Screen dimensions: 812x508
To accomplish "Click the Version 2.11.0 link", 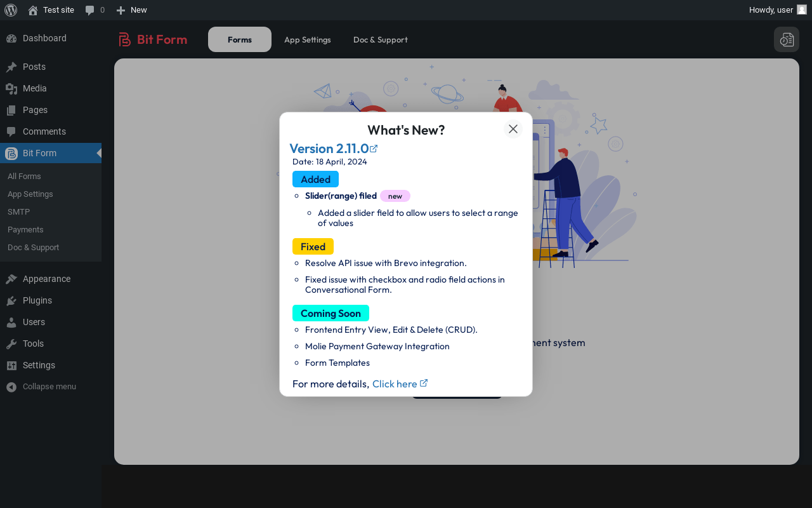I will (329, 149).
